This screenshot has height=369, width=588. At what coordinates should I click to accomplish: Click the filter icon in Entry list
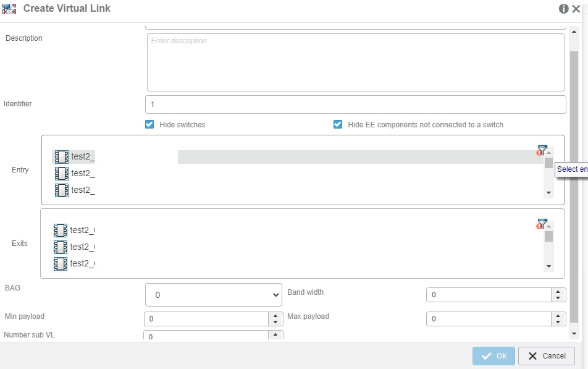tap(542, 150)
